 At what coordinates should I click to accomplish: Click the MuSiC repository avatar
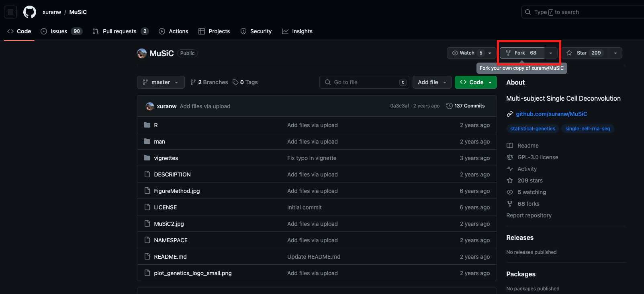click(x=142, y=53)
